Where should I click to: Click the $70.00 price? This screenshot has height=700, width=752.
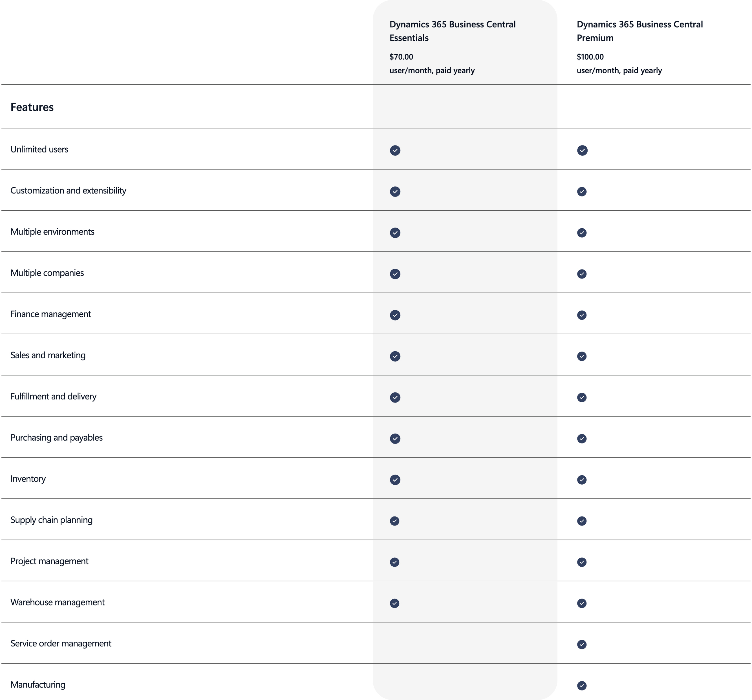(401, 57)
